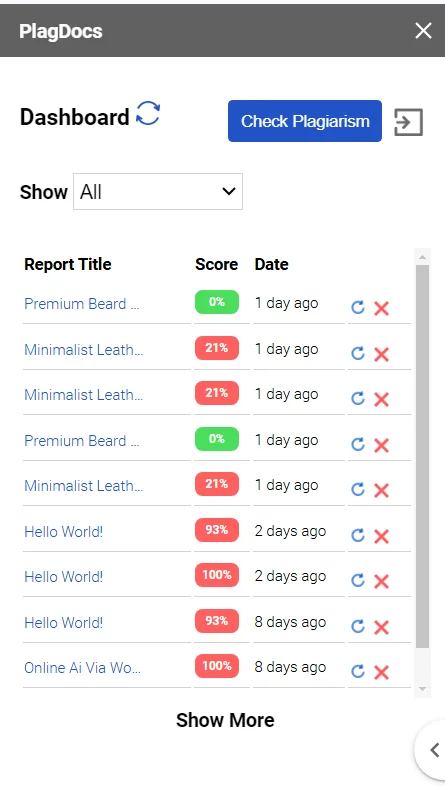Open the Show filter dropdown set to All

pos(158,191)
